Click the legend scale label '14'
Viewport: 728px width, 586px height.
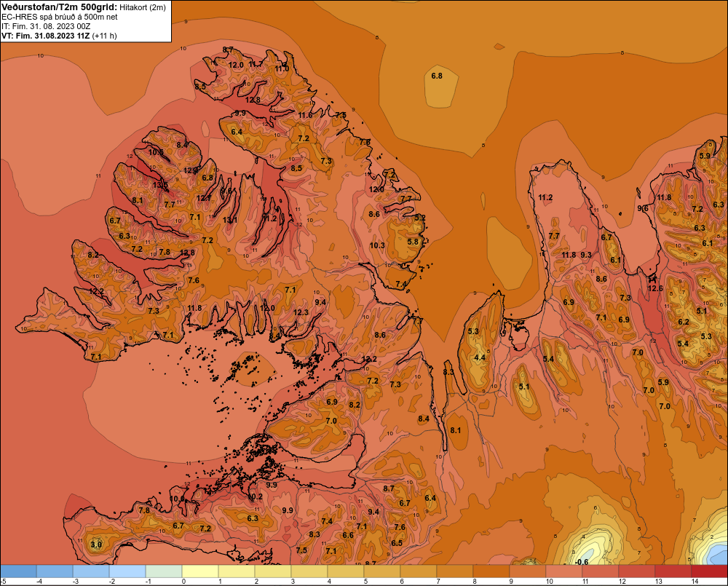coord(695,582)
